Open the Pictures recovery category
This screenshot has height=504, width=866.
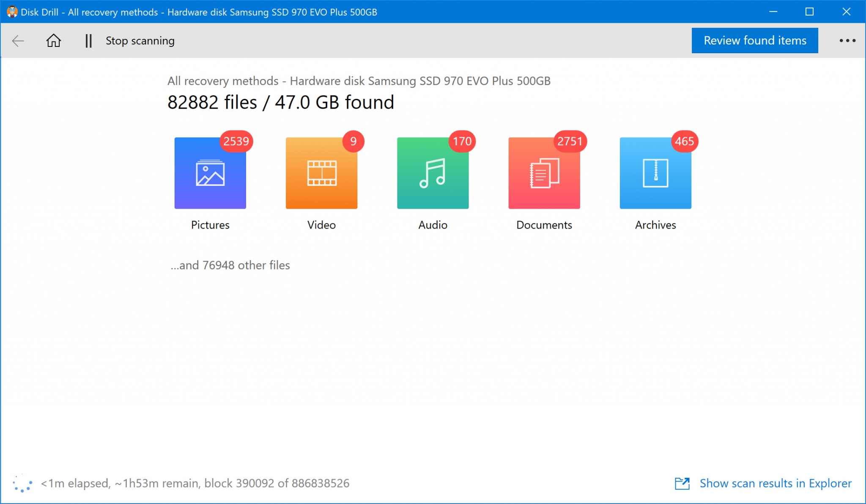tap(210, 173)
